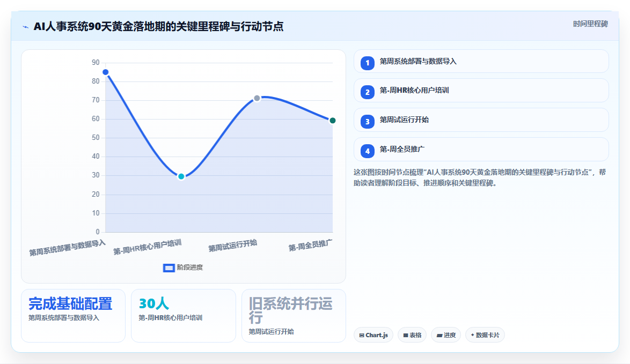The width and height of the screenshot is (630, 364).
Task: Open milestone 第周系统部署与数据导入 in list
Action: [x=481, y=62]
